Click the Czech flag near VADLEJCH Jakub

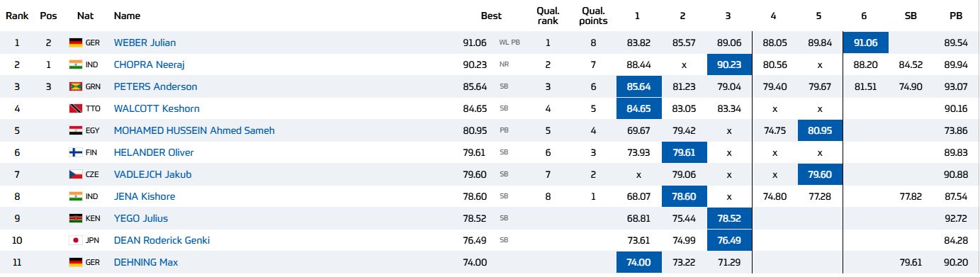coord(76,174)
